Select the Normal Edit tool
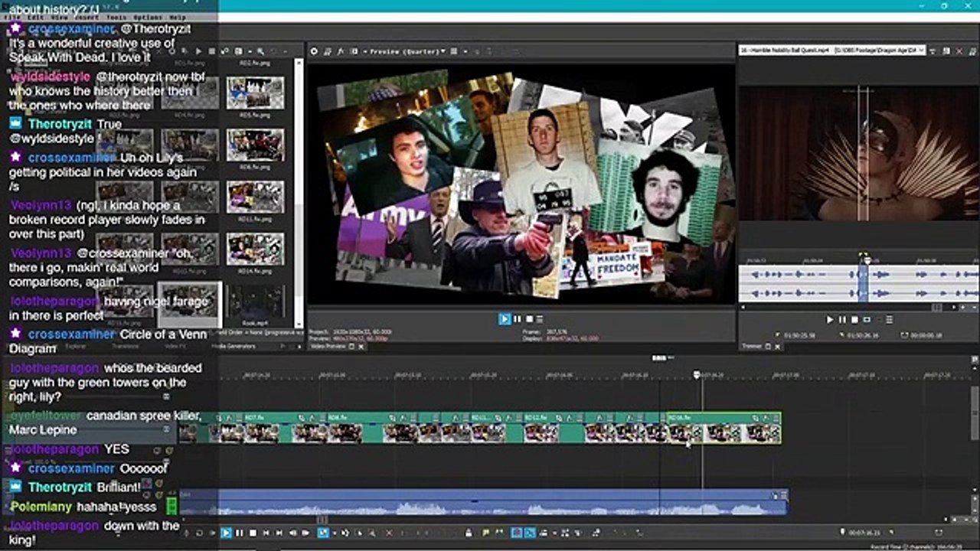The width and height of the screenshot is (980, 551). (323, 533)
